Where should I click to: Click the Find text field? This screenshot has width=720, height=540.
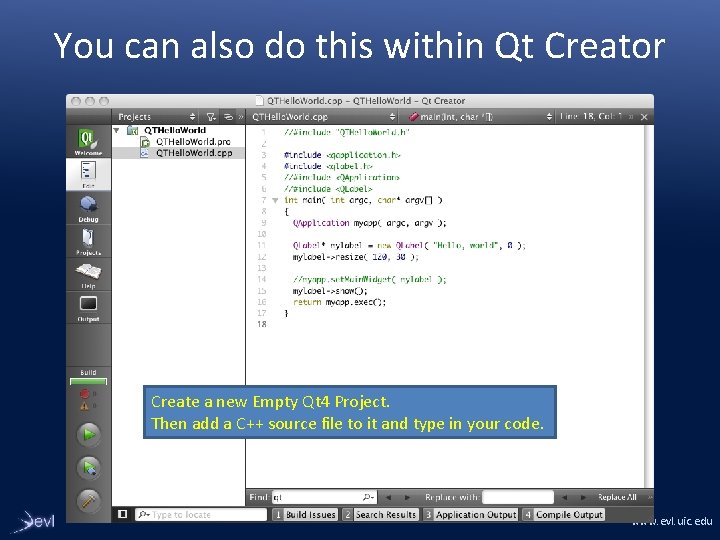[324, 497]
